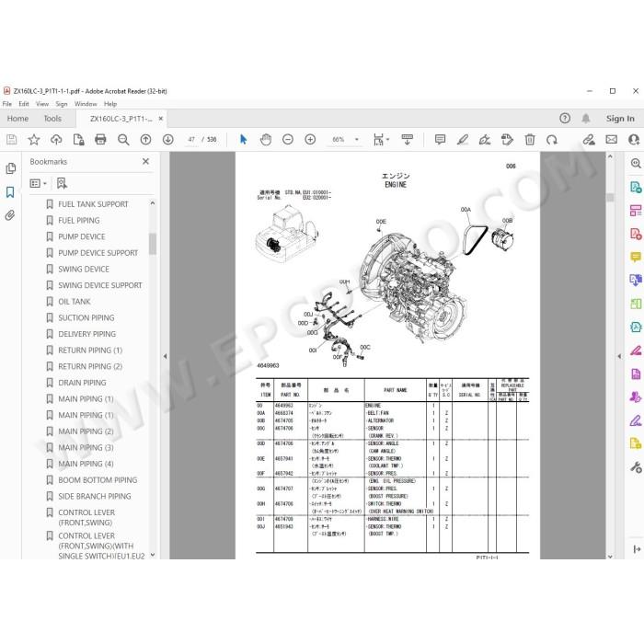Open the Page Thumbnails panel icon
644x644 pixels.
point(11,168)
